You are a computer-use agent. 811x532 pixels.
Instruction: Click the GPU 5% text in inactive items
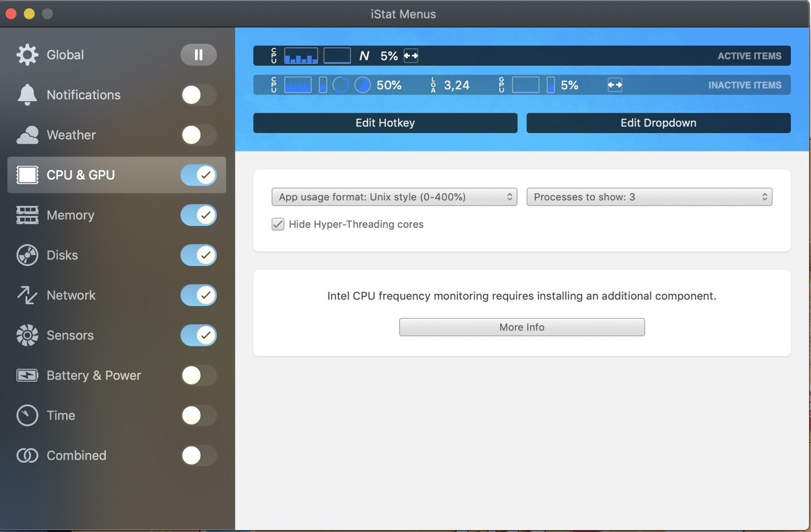coord(570,85)
